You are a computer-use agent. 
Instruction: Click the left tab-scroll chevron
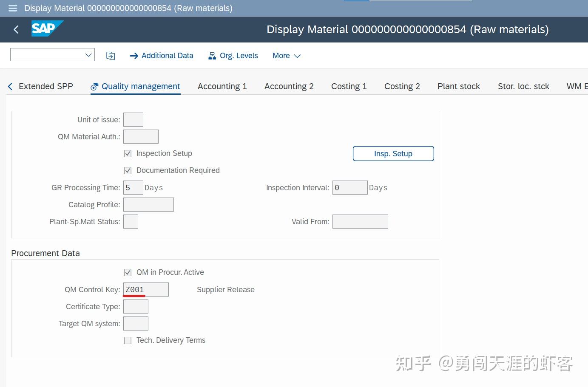point(9,86)
